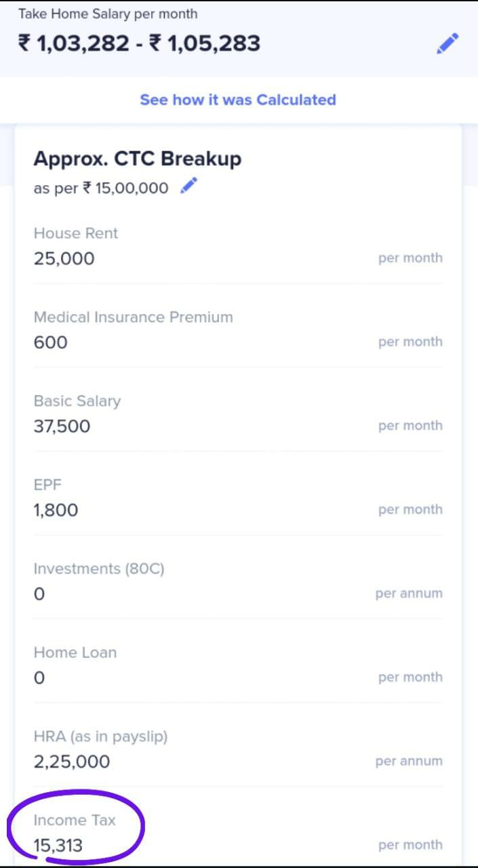Click the Basic Salary amount 37,500
This screenshot has height=868, width=478.
[62, 427]
